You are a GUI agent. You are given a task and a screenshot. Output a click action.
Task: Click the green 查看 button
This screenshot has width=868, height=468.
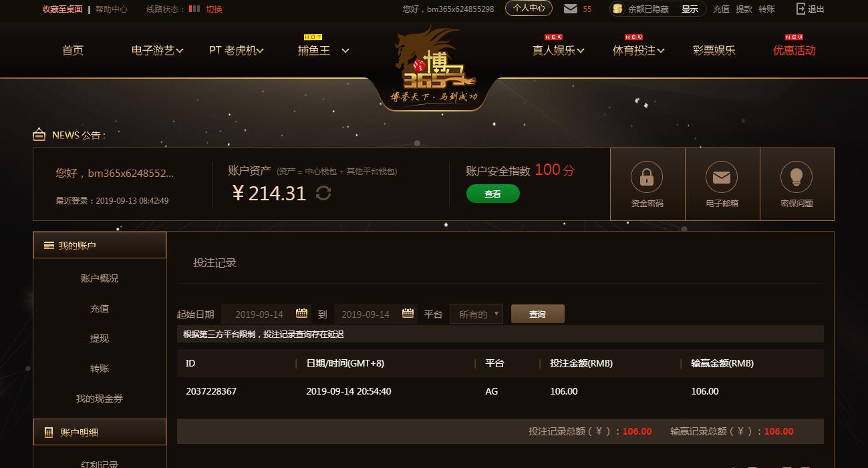(492, 194)
